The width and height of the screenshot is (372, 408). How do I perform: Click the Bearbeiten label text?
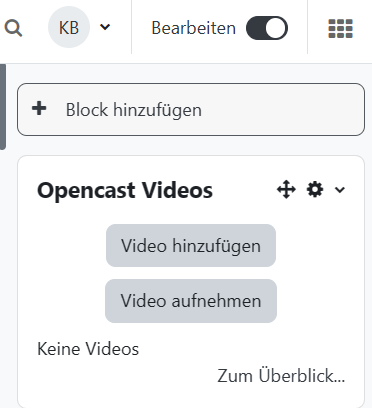coord(193,28)
